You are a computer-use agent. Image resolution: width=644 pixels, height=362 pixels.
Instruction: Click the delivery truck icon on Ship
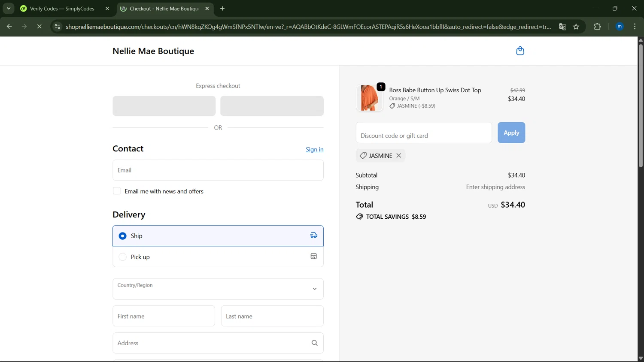pos(314,235)
